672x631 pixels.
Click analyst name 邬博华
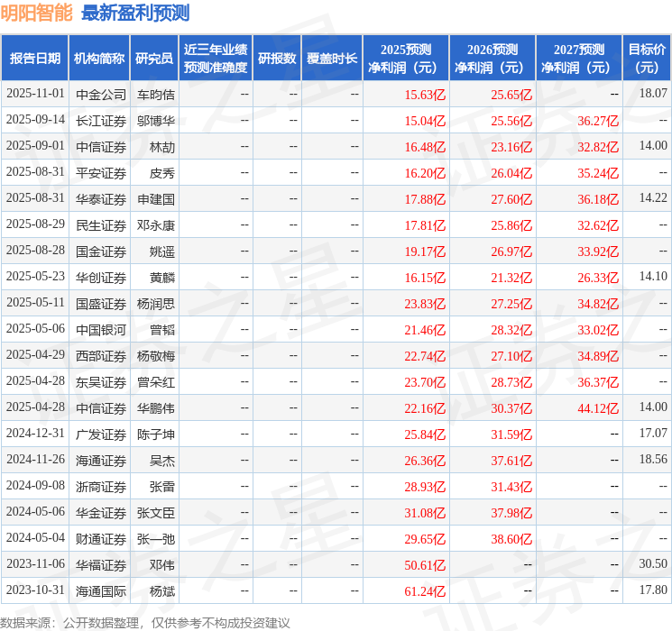tap(156, 120)
